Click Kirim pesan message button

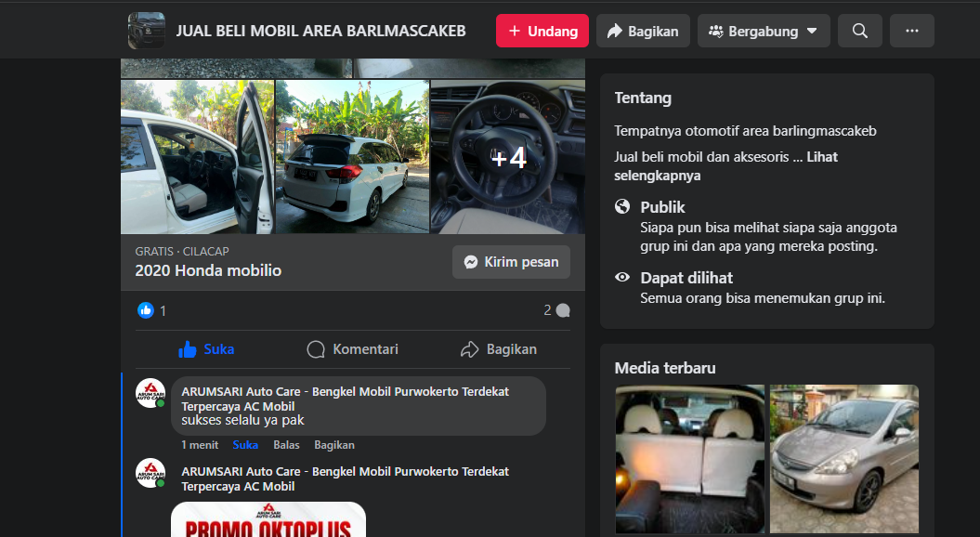pos(511,262)
